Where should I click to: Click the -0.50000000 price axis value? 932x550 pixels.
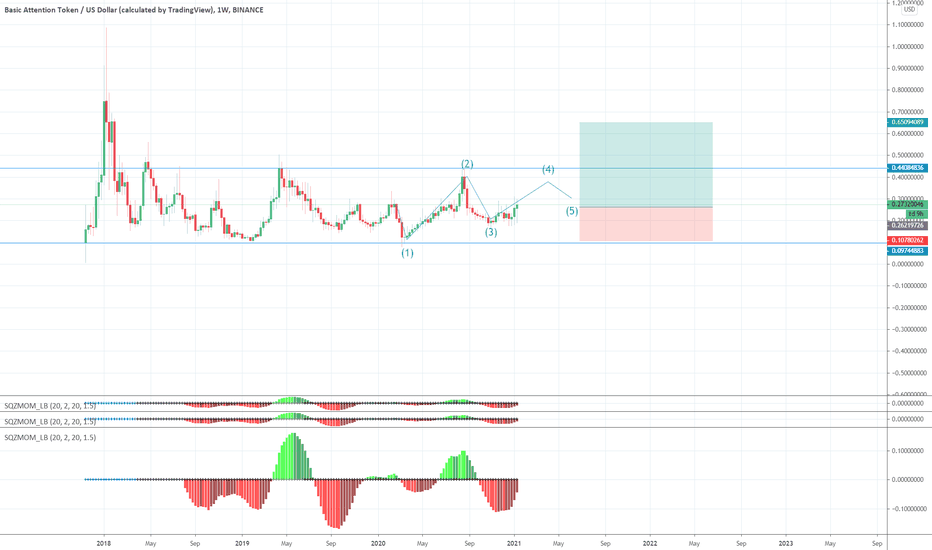tap(908, 373)
